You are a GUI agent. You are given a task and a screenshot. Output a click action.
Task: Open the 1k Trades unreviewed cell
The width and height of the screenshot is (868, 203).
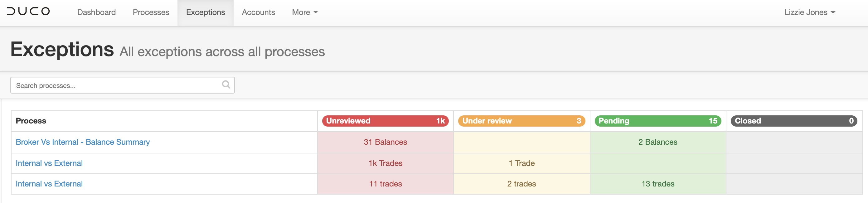(385, 163)
